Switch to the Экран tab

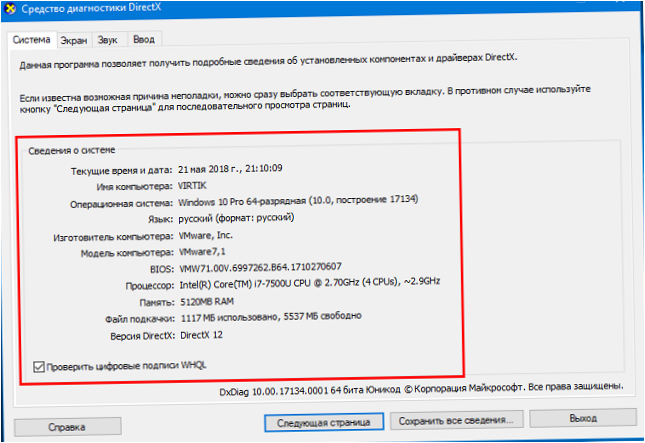[74, 40]
